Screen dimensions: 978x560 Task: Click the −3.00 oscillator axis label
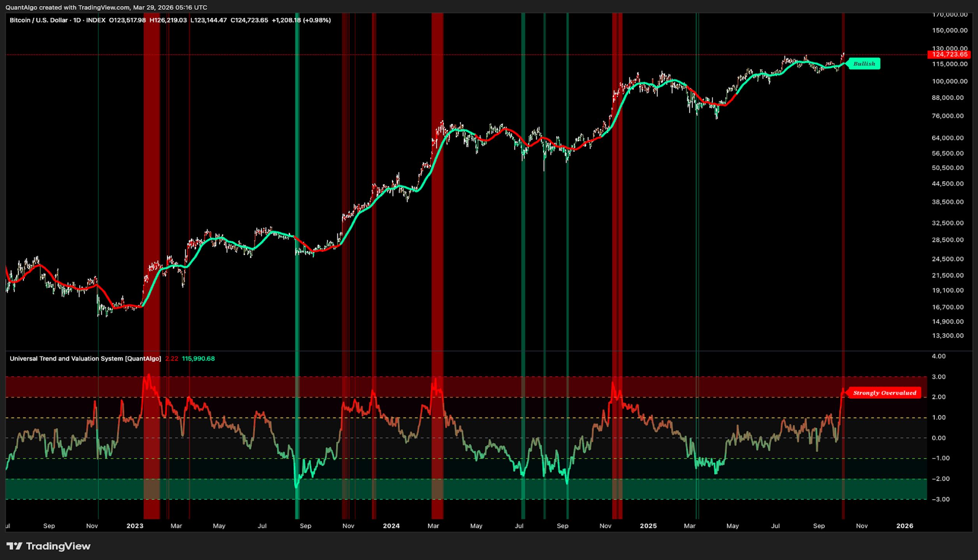tap(941, 499)
